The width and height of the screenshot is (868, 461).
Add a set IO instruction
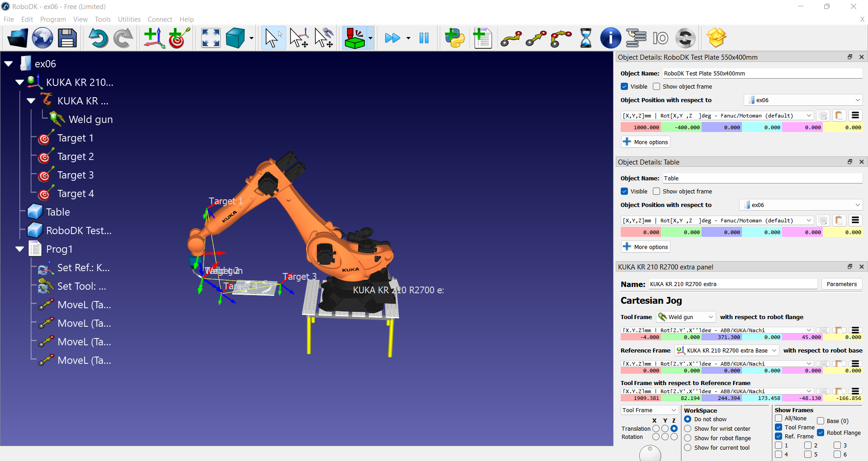coord(660,38)
